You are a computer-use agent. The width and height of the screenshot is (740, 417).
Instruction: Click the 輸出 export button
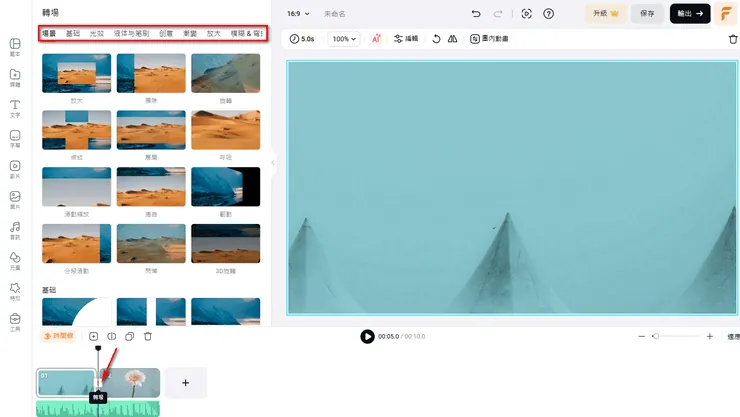click(691, 14)
